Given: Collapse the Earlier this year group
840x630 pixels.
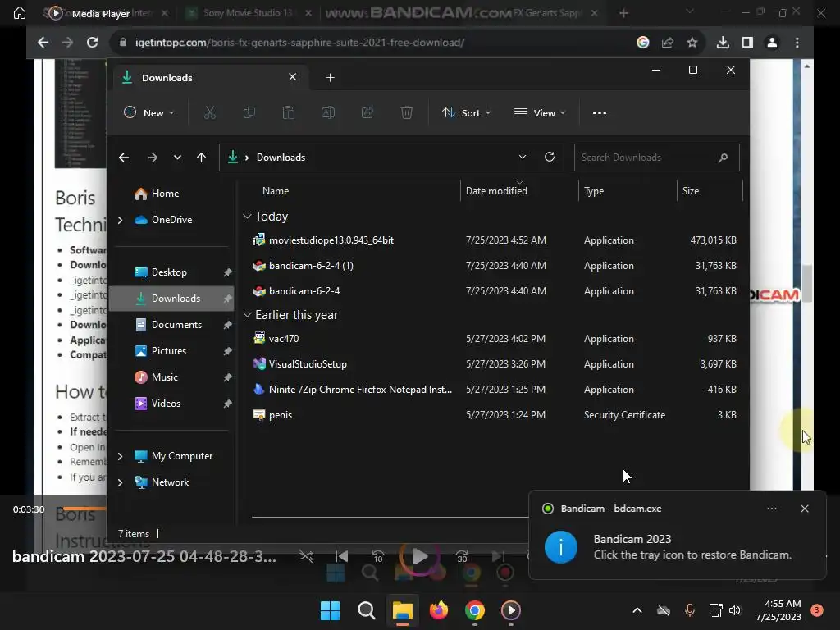Looking at the screenshot, I should coord(247,315).
